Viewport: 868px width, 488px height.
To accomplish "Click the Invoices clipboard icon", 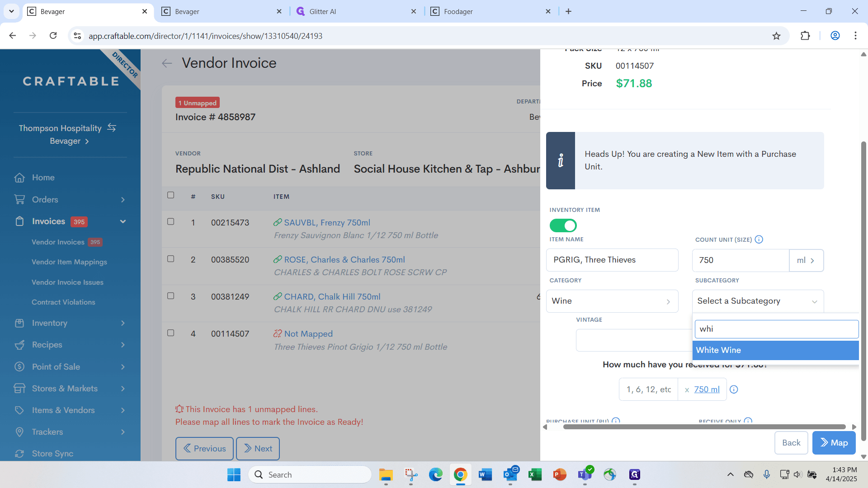I will click(19, 221).
